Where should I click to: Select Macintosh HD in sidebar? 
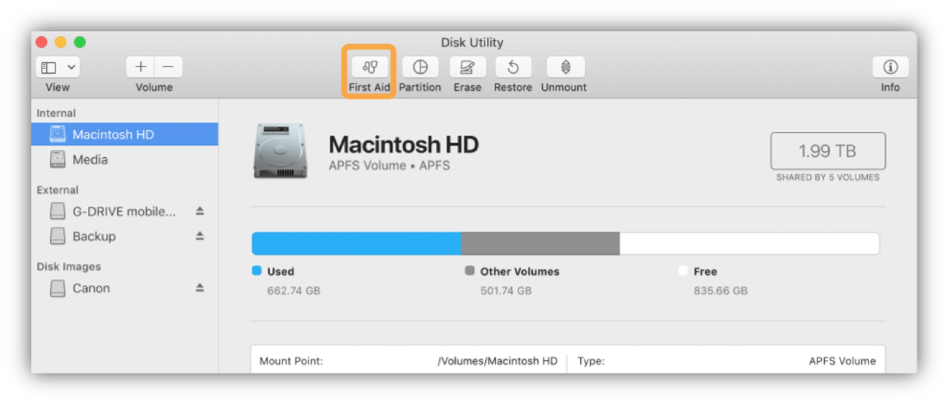tap(113, 134)
